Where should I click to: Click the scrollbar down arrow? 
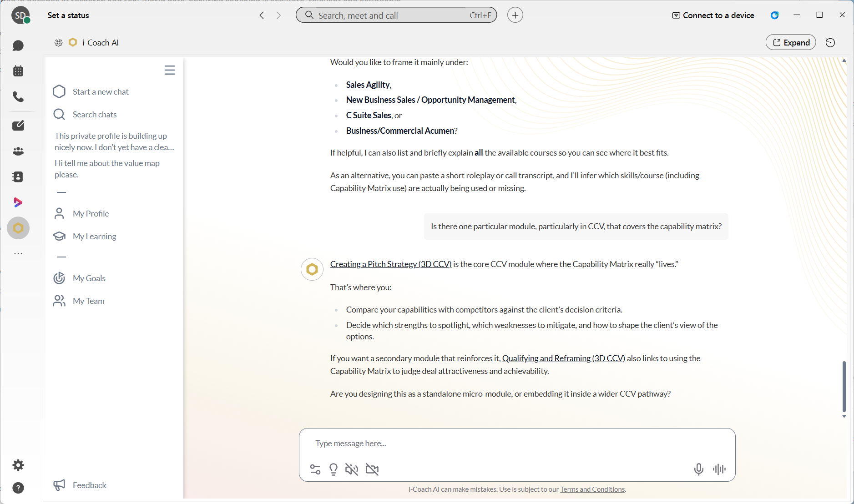pyautogui.click(x=844, y=416)
